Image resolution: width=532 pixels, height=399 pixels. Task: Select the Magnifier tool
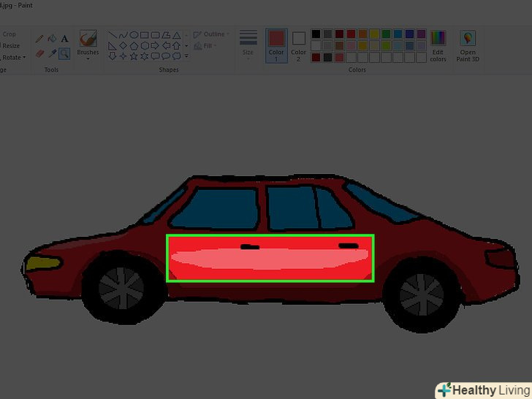[64, 53]
